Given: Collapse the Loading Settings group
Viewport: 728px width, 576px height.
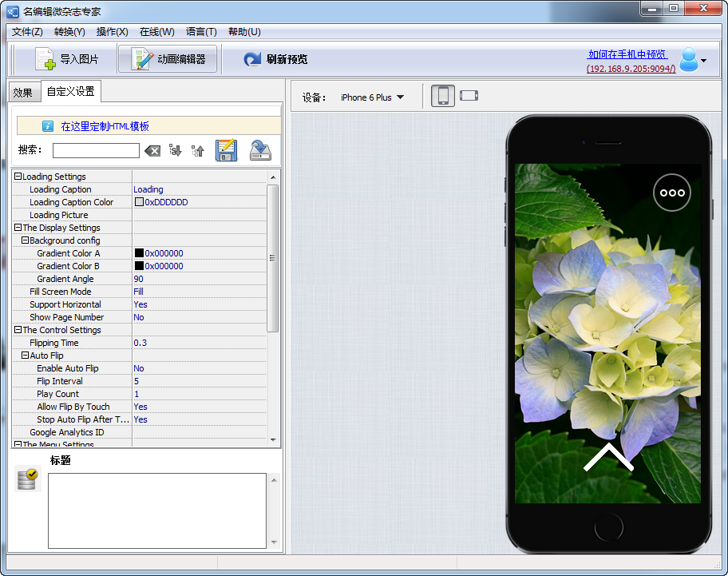Looking at the screenshot, I should pyautogui.click(x=18, y=176).
